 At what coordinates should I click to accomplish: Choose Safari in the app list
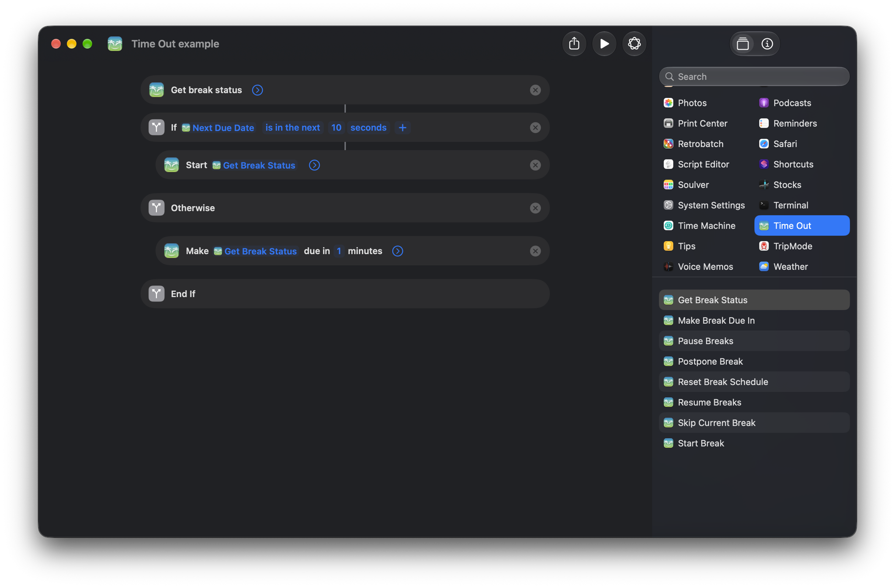pyautogui.click(x=801, y=144)
